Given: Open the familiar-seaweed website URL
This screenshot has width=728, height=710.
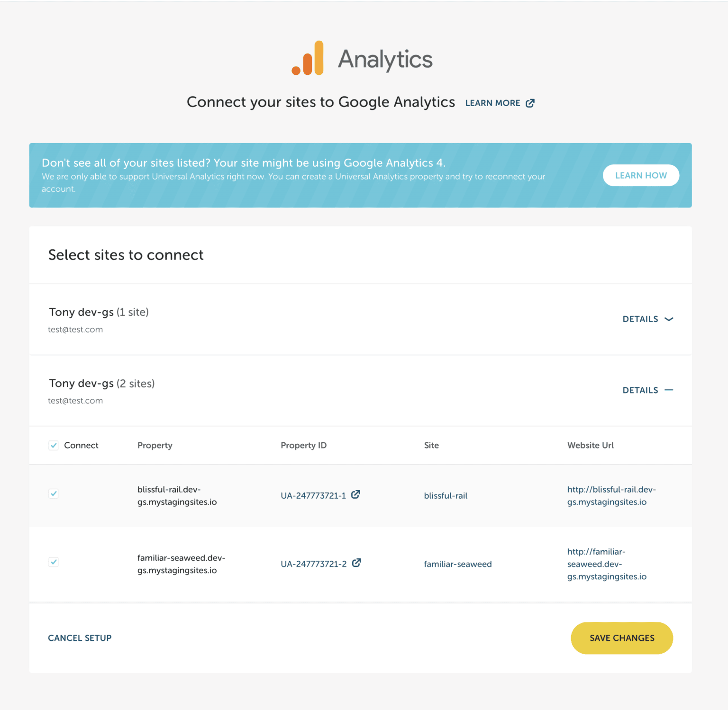Looking at the screenshot, I should click(606, 564).
